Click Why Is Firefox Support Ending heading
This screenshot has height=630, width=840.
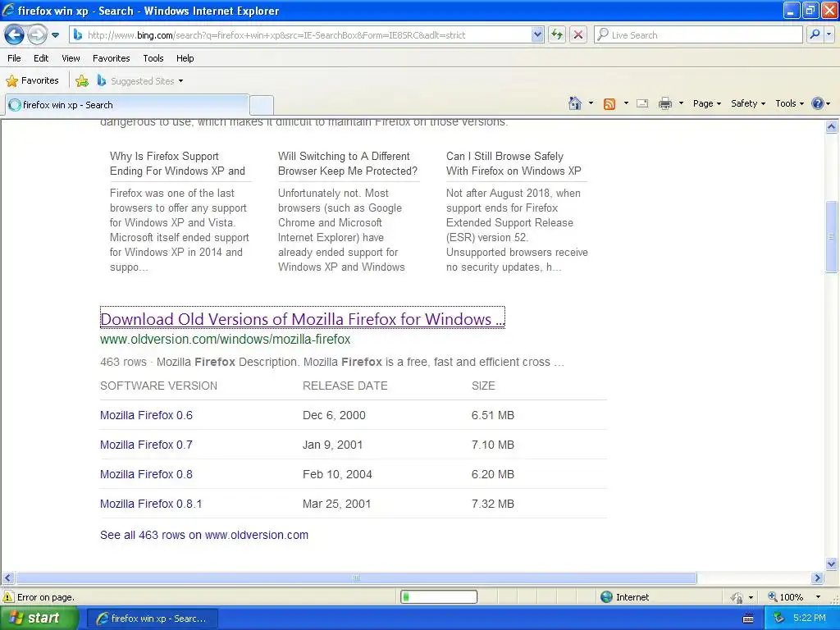pyautogui.click(x=177, y=163)
